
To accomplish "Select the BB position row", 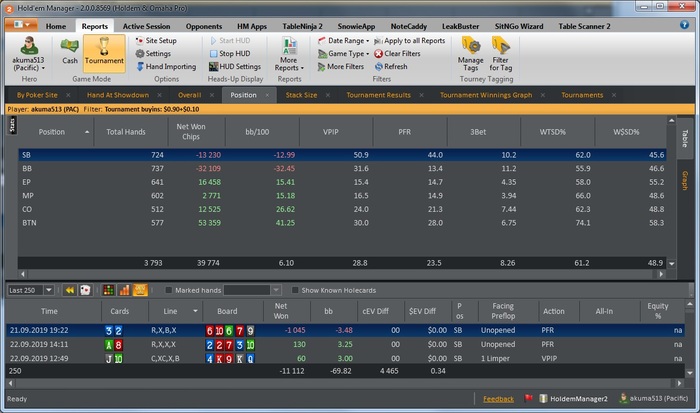I will (x=342, y=169).
